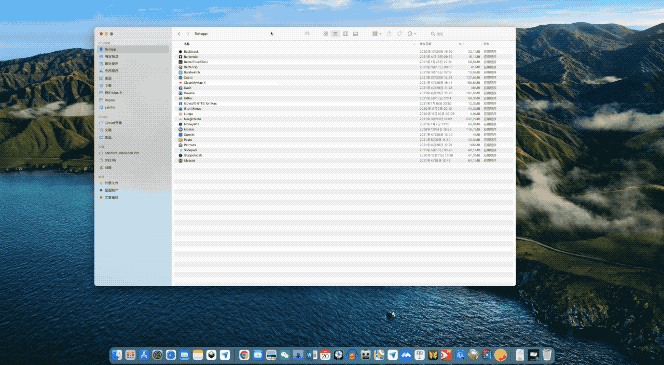Image resolution: width=664 pixels, height=365 pixels.
Task: Sort list by the Name column header
Action: click(x=187, y=44)
